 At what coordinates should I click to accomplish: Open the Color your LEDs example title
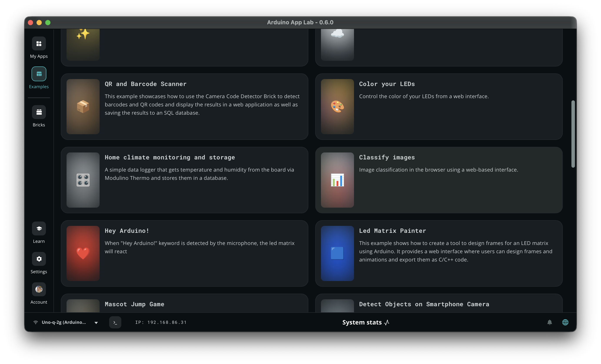click(x=387, y=84)
